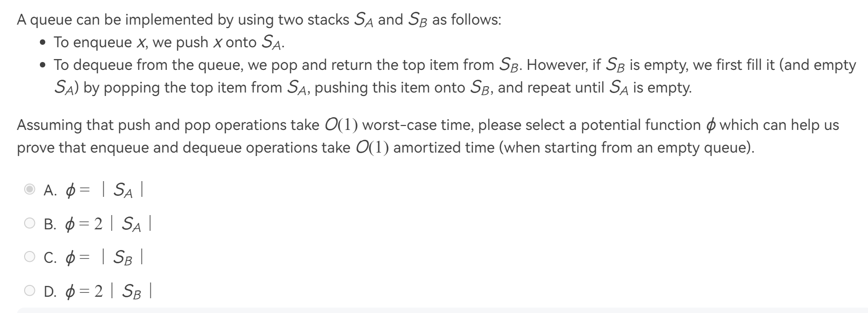Click the "C." letter label
The height and width of the screenshot is (313, 868).
[x=50, y=257]
